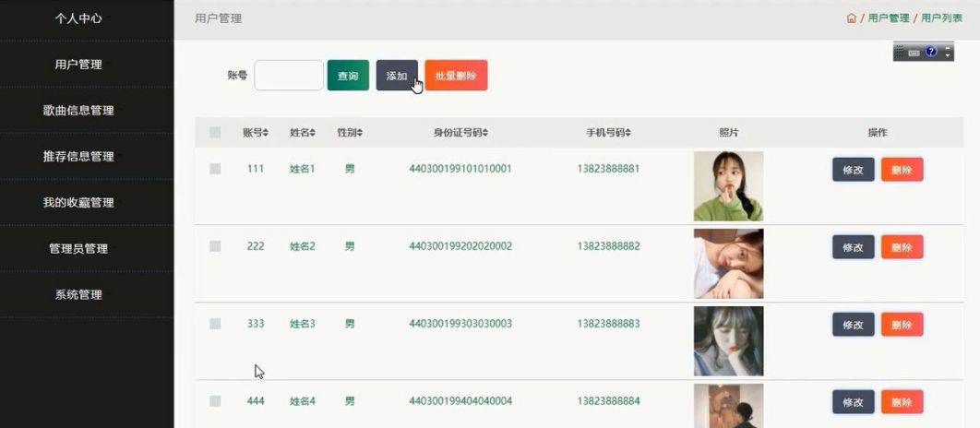Click the ID number 440300199303030003
The height and width of the screenshot is (428, 980).
460,324
